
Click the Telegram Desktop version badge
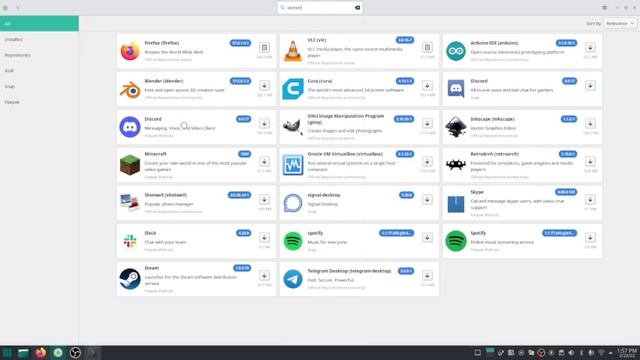click(x=406, y=271)
